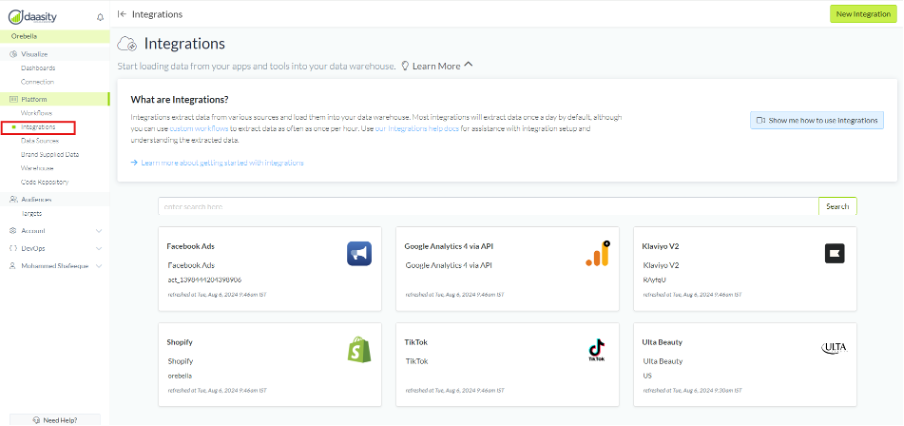Image resolution: width=904 pixels, height=426 pixels.
Task: Click the Google Analytics 4 logo
Action: (596, 254)
